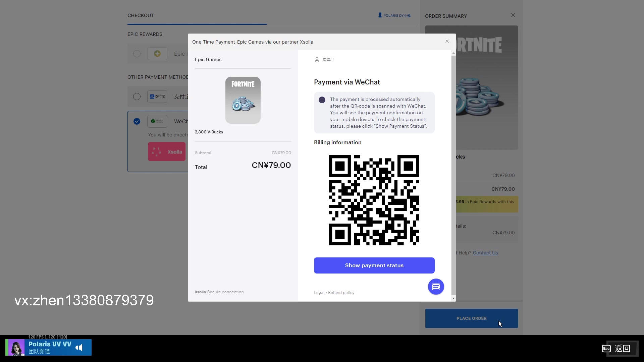Select the WeChat payment radio button

click(137, 121)
